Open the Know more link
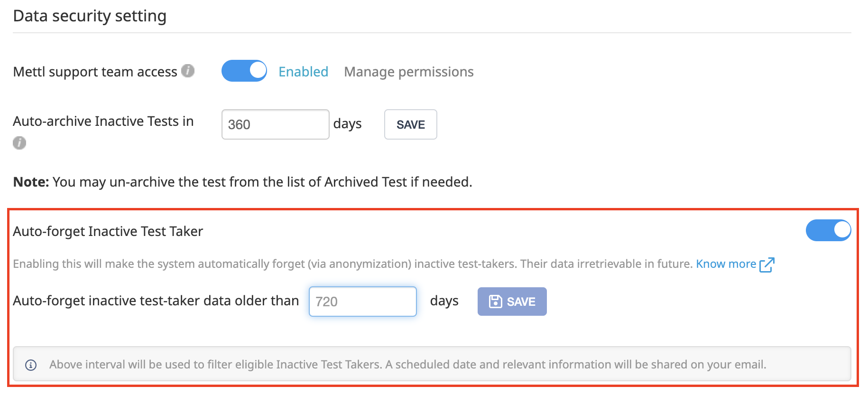Screen dimensions: 868x396 coord(726,264)
